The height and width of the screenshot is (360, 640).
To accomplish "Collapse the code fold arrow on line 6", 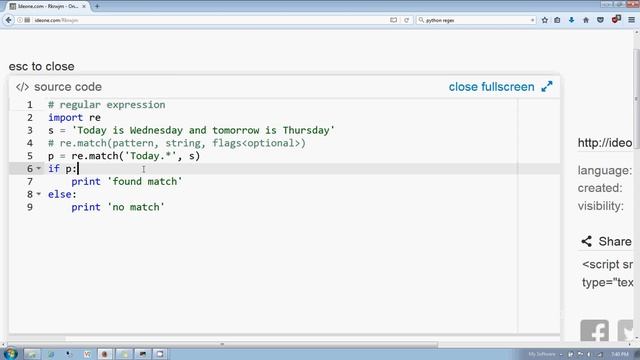I will [x=39, y=168].
